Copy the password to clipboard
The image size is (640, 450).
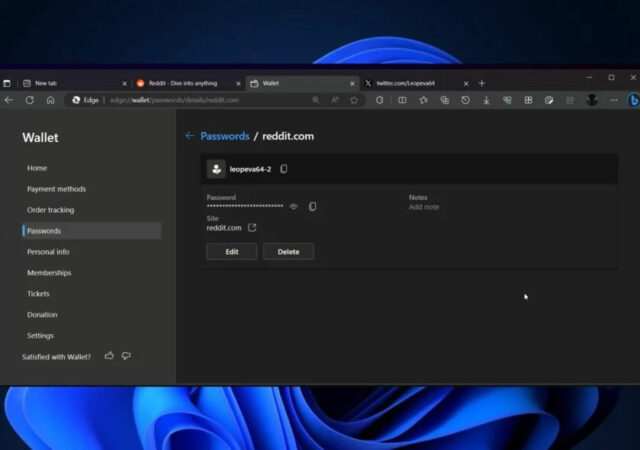tap(312, 207)
